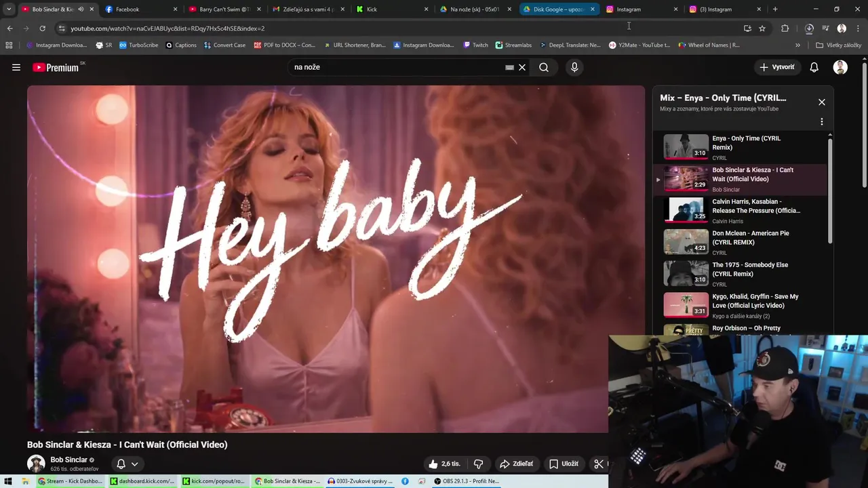Open the YouTube hamburger guide menu

16,67
